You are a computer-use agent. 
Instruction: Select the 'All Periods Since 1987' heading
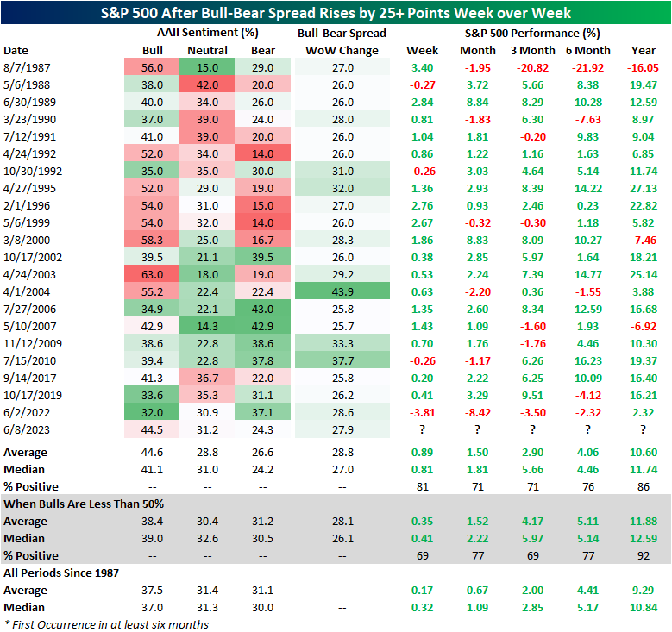(x=61, y=573)
